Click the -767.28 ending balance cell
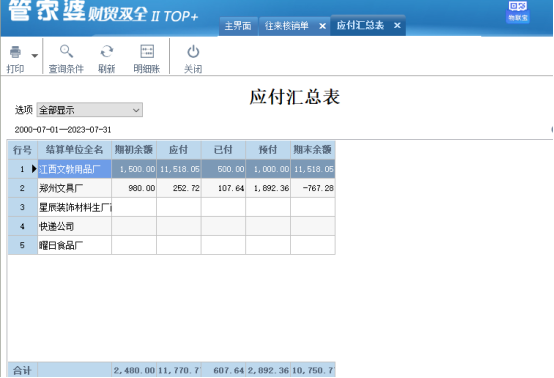The width and height of the screenshot is (554, 378). pos(313,188)
